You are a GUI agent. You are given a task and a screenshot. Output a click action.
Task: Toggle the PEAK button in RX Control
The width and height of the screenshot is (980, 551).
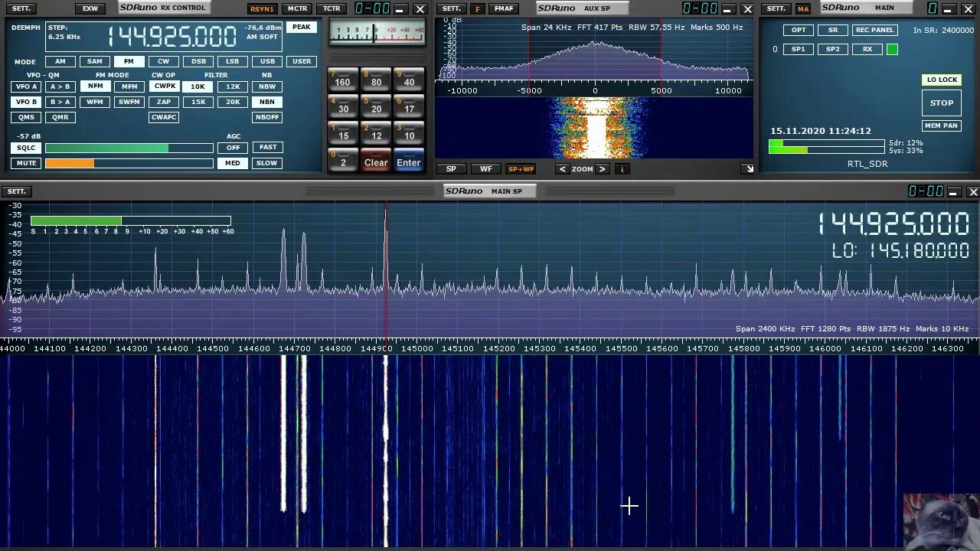[x=302, y=27]
